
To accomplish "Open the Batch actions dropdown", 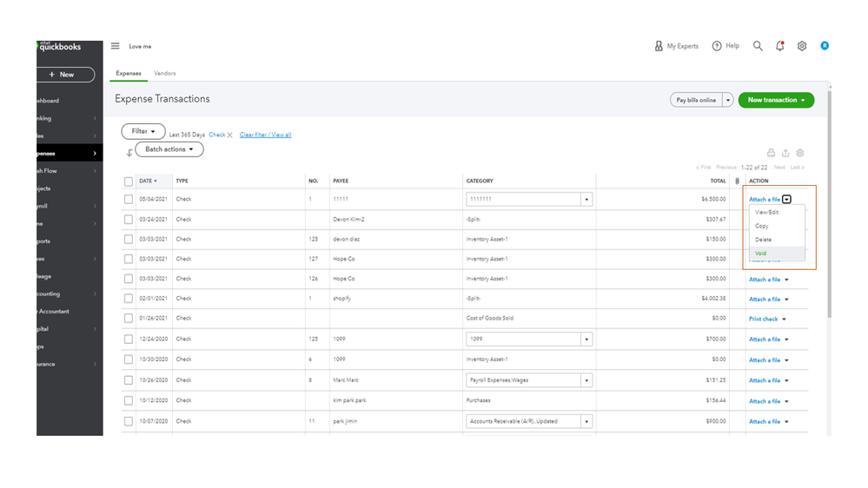I will click(x=169, y=149).
